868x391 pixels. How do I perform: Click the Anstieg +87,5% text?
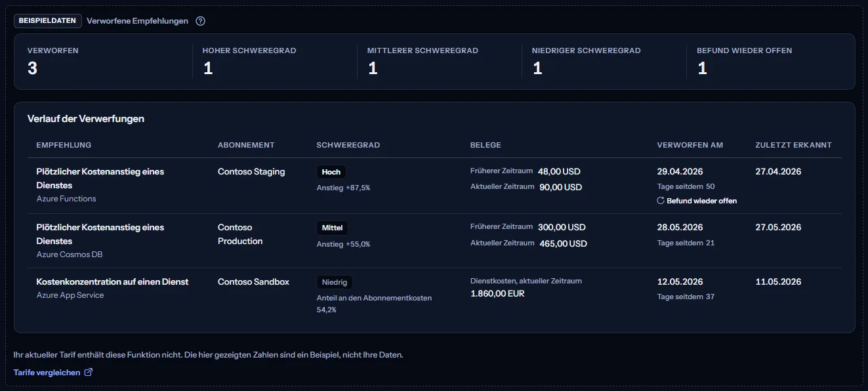344,188
